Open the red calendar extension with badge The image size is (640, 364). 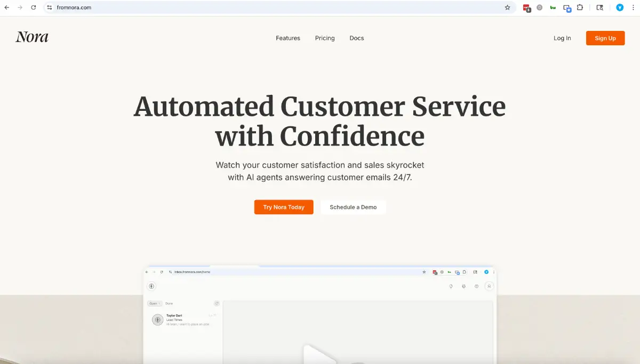pyautogui.click(x=526, y=8)
